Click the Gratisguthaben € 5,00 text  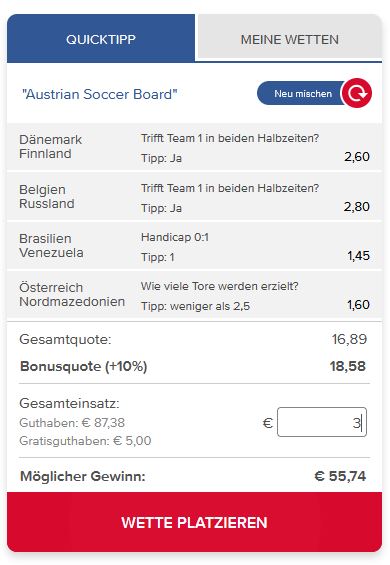pos(85,441)
